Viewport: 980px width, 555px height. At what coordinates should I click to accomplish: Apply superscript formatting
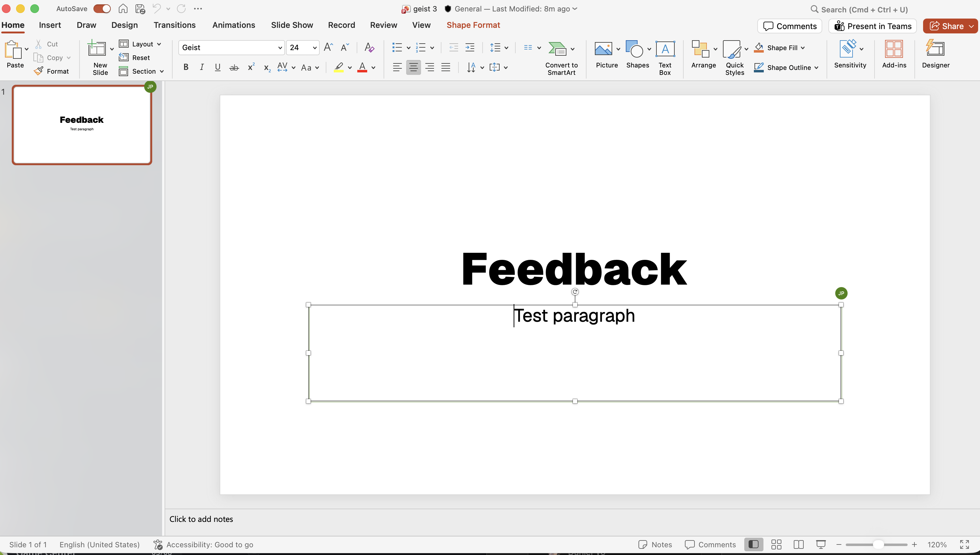(x=251, y=67)
